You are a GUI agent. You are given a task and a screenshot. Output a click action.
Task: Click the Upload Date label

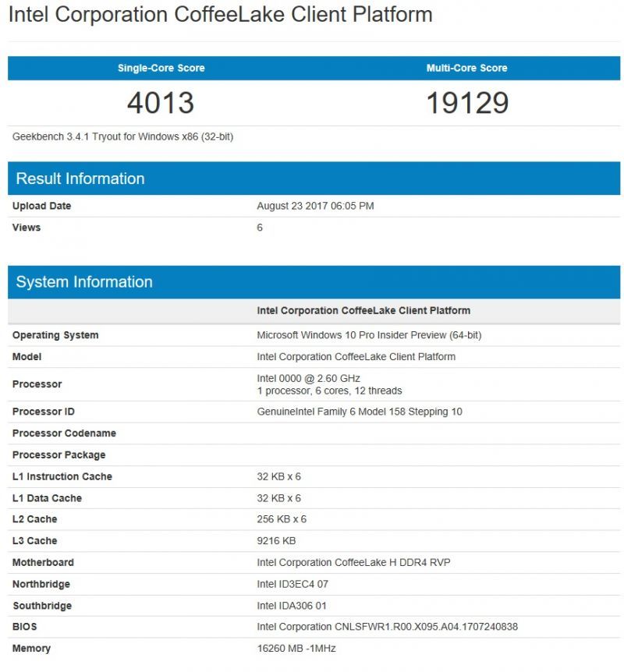(41, 206)
